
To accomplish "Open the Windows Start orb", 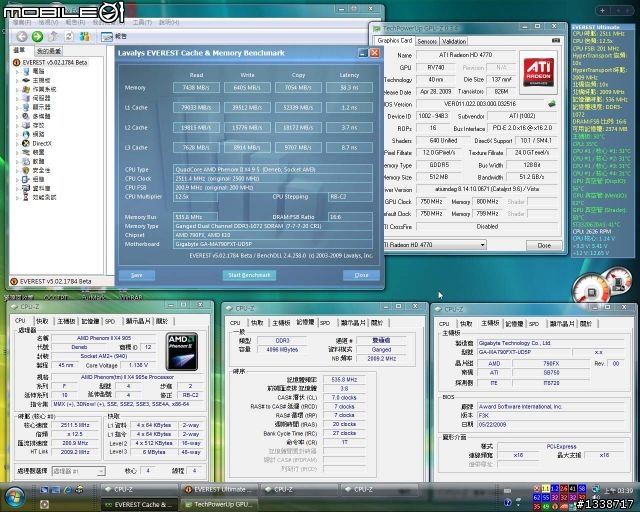I will tap(15, 497).
